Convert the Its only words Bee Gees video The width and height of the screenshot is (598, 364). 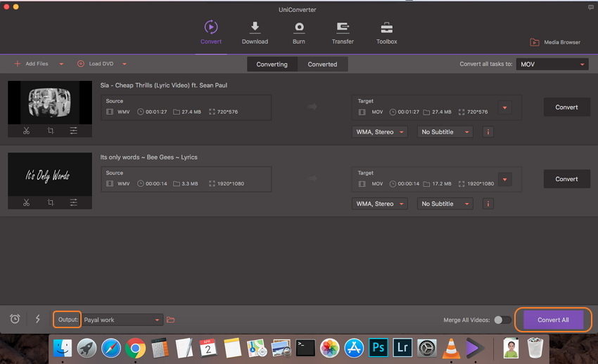tap(567, 179)
